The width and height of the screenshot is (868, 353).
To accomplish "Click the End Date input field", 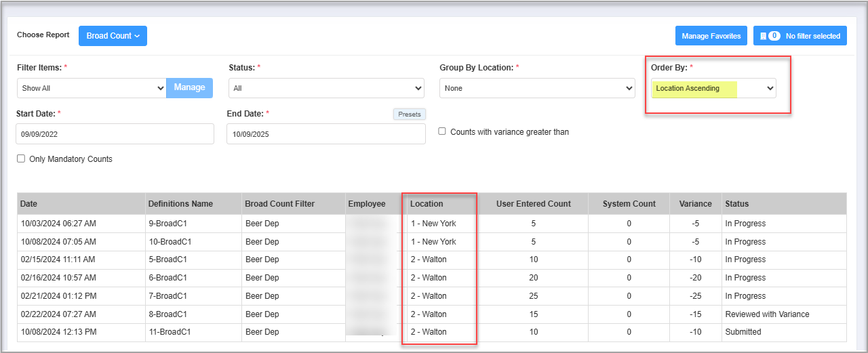I will 325,134.
